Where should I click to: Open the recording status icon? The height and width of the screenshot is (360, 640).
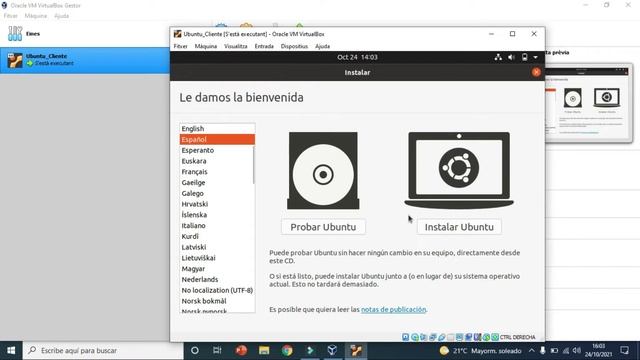tap(469, 337)
